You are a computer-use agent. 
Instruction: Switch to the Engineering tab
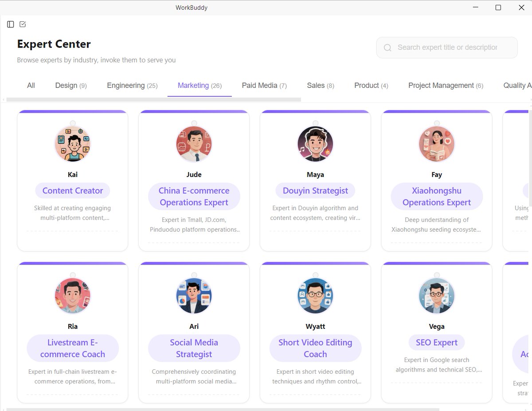point(132,85)
